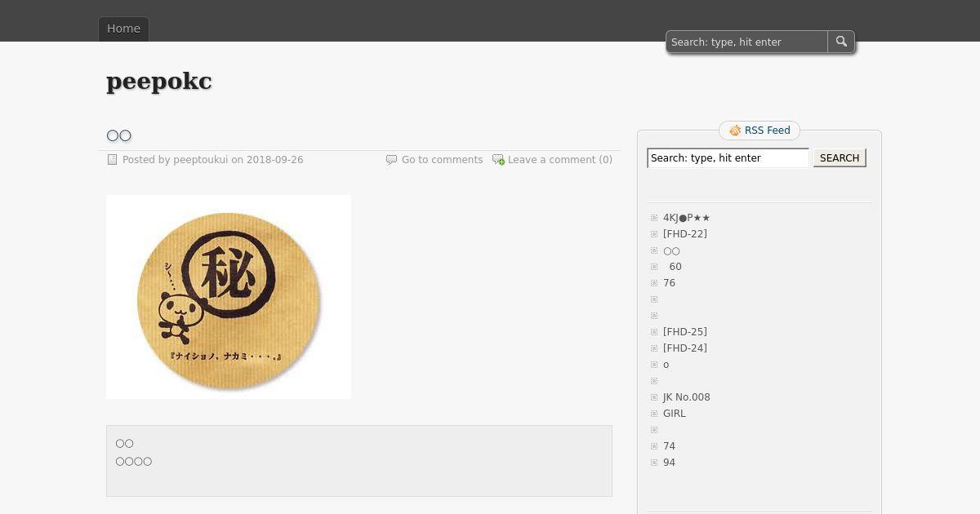This screenshot has width=980, height=514.
Task: Click the sidebar SEARCH button
Action: [x=840, y=158]
